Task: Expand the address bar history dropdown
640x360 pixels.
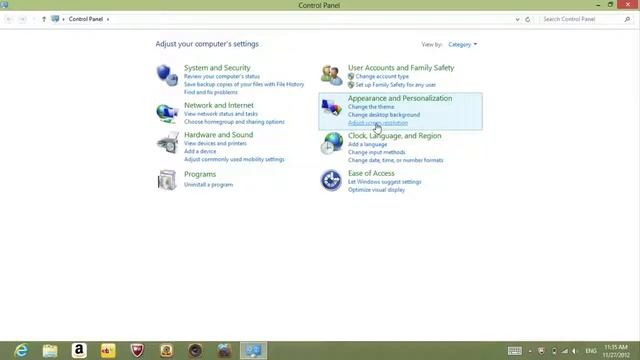Action: point(517,19)
